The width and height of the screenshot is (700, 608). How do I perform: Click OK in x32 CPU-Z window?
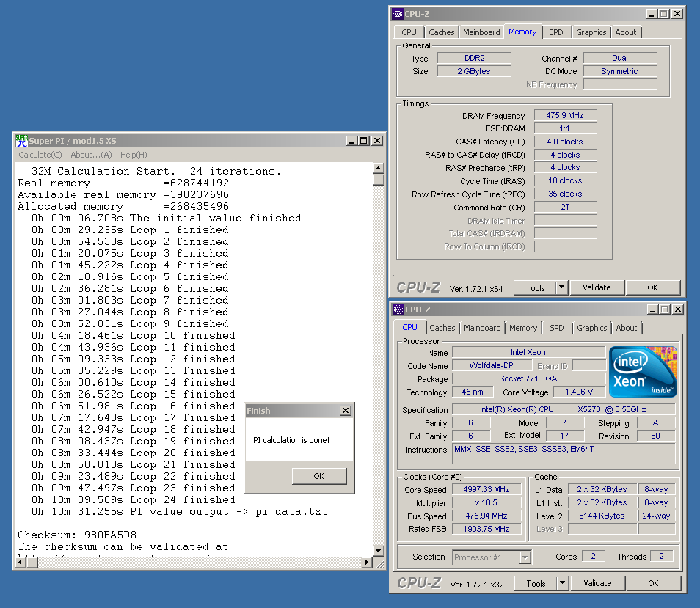point(653,583)
